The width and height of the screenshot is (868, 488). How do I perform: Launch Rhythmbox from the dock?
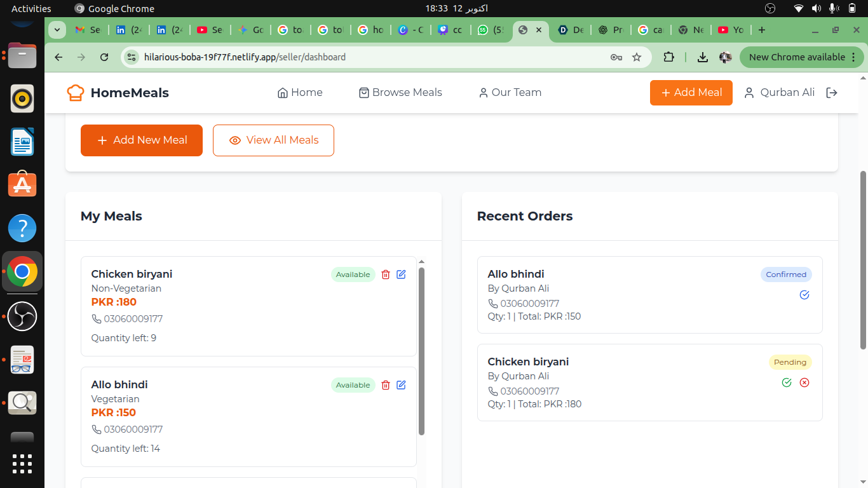pyautogui.click(x=22, y=98)
